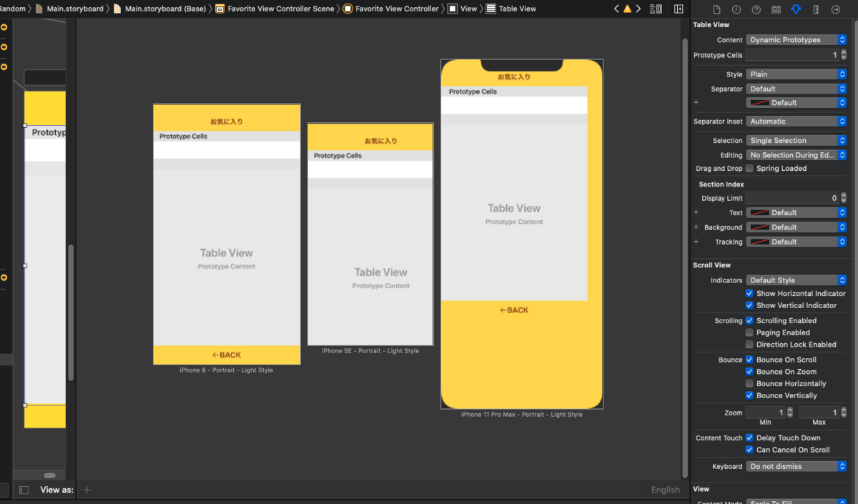The height and width of the screenshot is (504, 858).
Task: Click the Display Limit input field
Action: pyautogui.click(x=792, y=198)
